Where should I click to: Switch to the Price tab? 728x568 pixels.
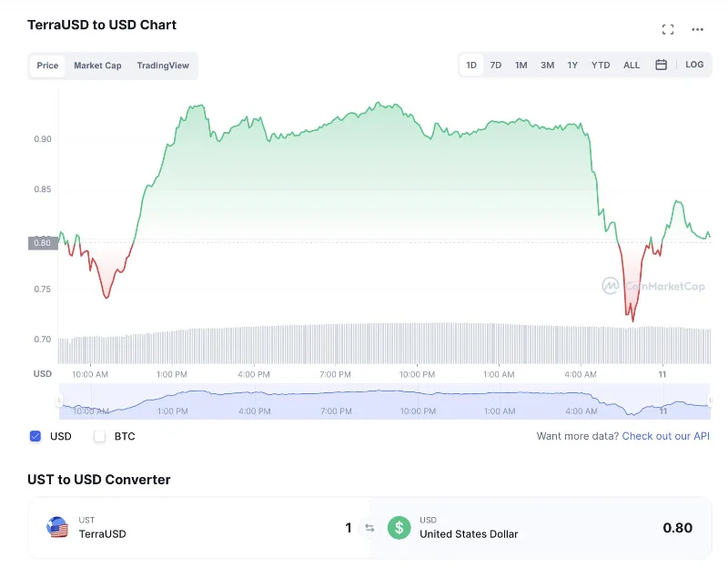[47, 66]
